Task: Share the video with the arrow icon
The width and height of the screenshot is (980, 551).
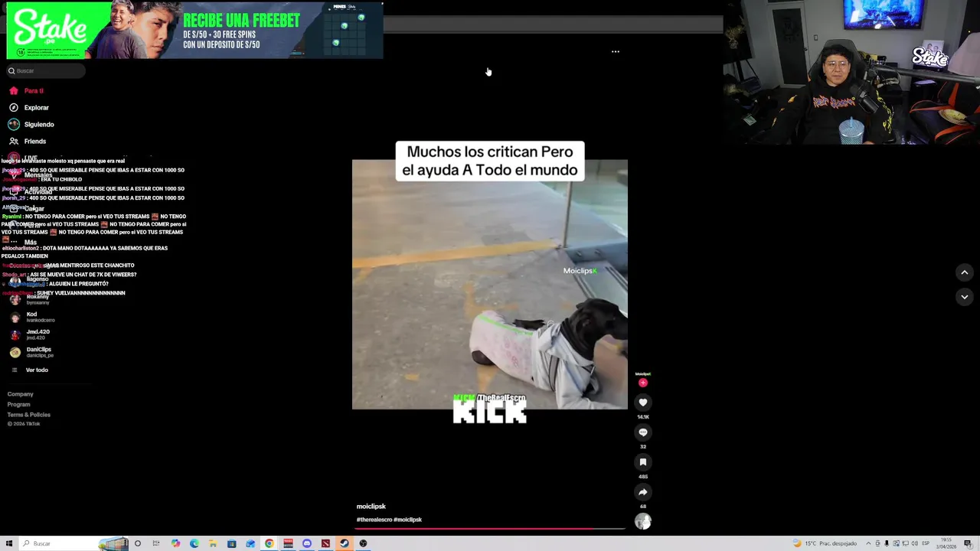Action: [x=643, y=492]
